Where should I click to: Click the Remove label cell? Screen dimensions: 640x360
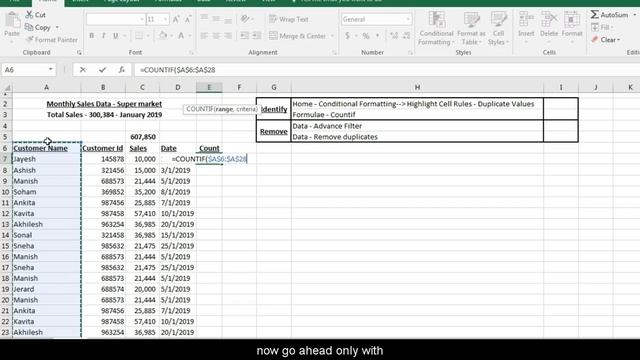click(273, 131)
